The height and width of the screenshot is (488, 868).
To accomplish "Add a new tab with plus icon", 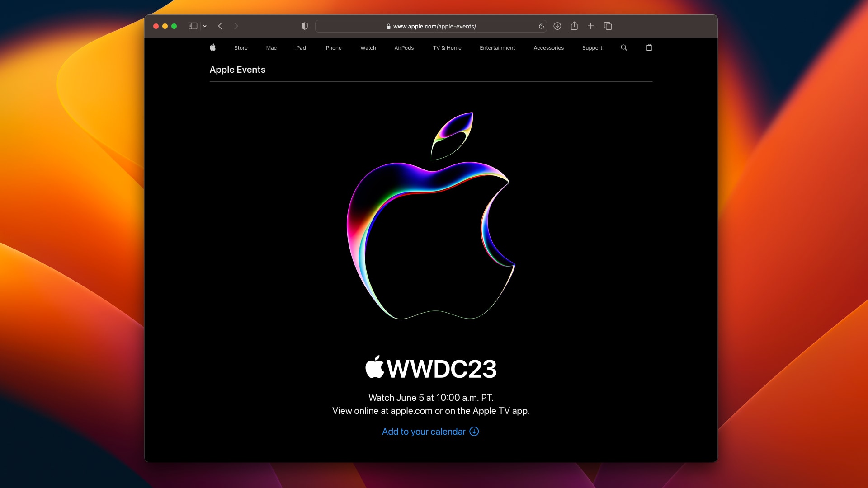I will [x=590, y=26].
